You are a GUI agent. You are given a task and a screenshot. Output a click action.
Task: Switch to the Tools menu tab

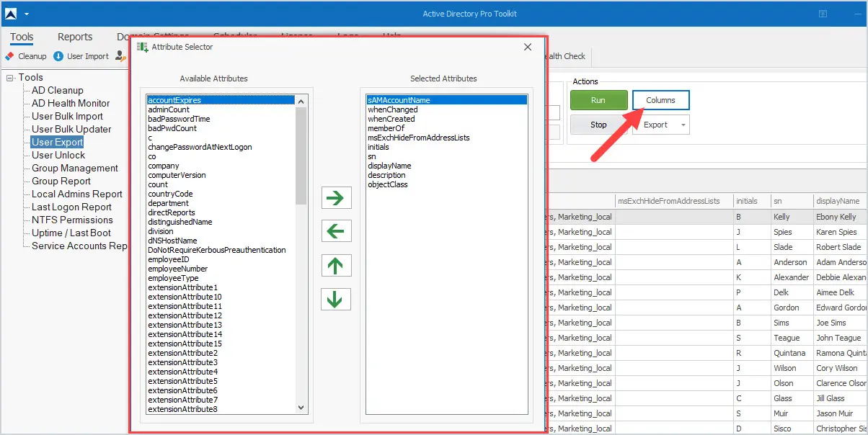[x=22, y=37]
